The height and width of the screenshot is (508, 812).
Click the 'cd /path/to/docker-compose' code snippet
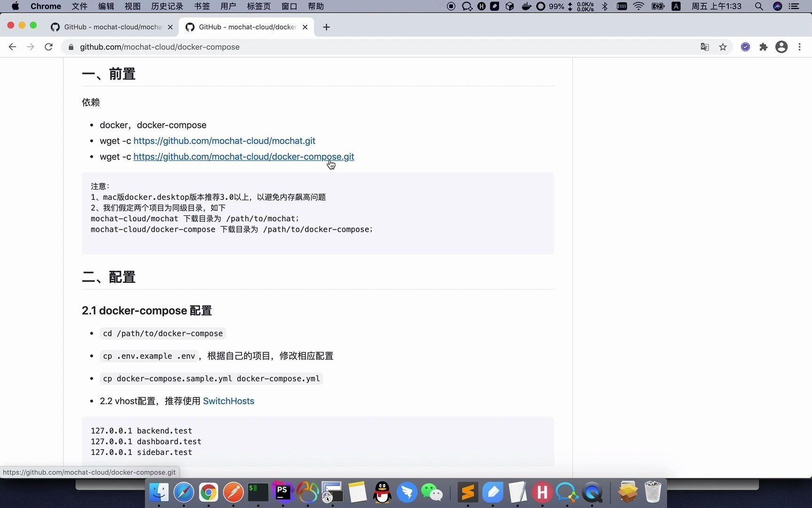[x=163, y=333]
